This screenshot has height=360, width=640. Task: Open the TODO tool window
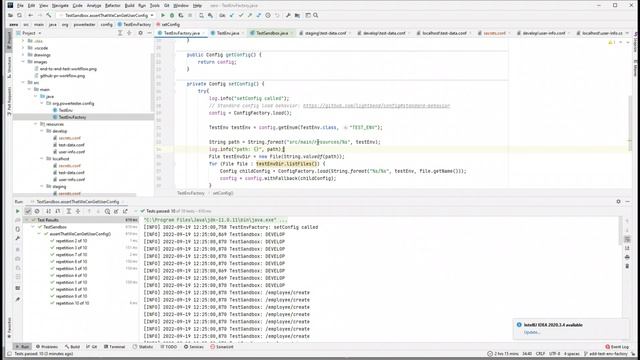(x=169, y=347)
